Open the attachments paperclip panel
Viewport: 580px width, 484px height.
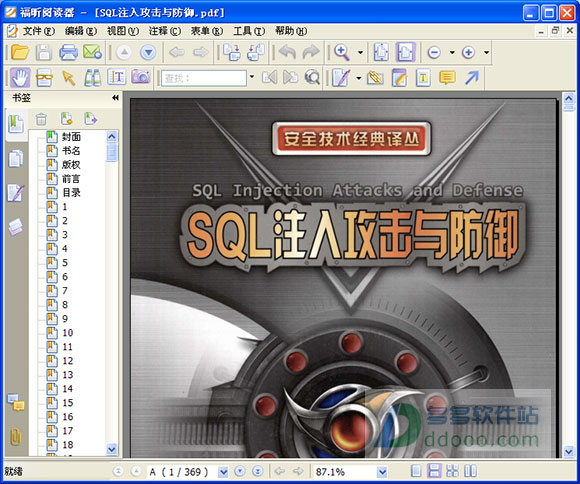click(x=16, y=437)
